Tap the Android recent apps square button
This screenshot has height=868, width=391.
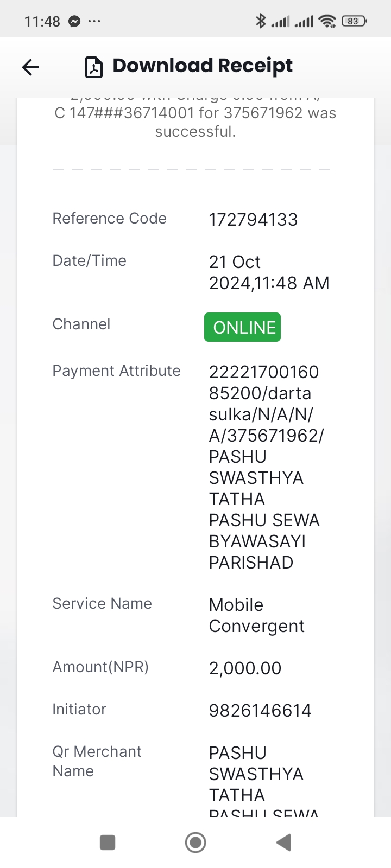point(108,843)
